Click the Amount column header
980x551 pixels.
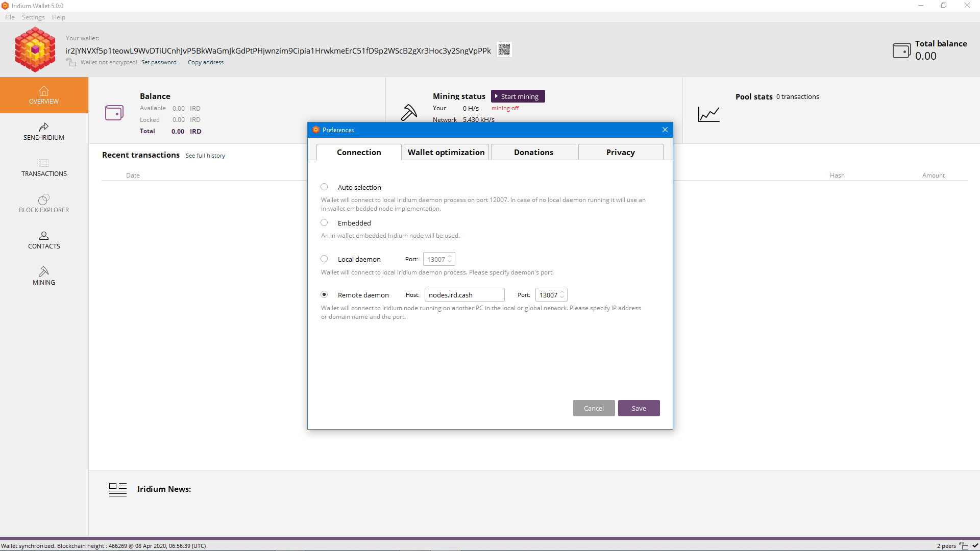tap(934, 175)
